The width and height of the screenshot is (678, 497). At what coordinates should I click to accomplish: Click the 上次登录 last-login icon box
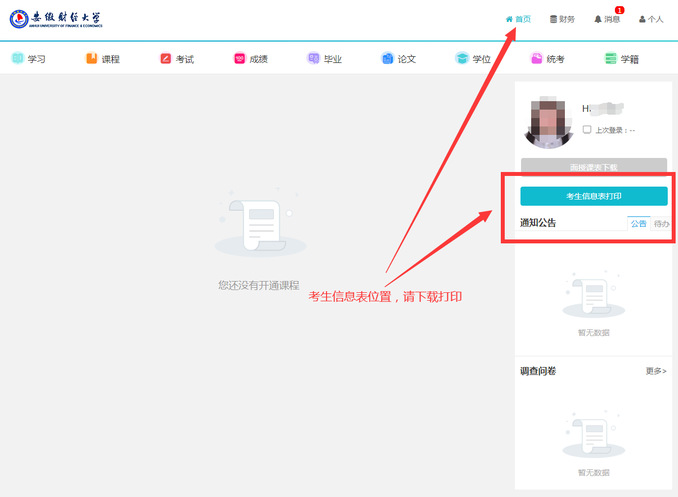tap(587, 130)
